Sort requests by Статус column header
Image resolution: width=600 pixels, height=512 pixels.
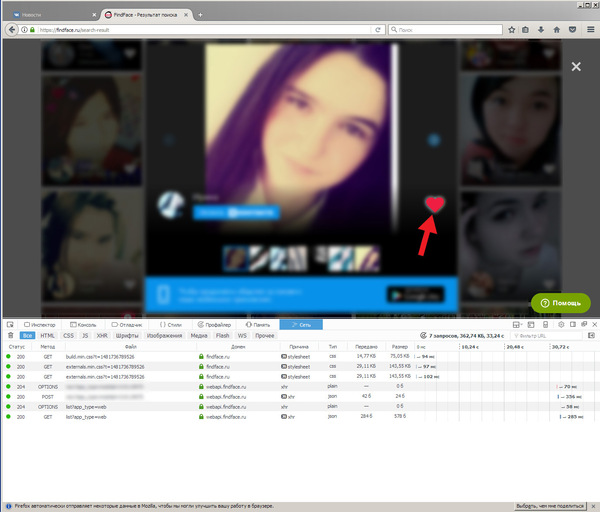coord(17,346)
